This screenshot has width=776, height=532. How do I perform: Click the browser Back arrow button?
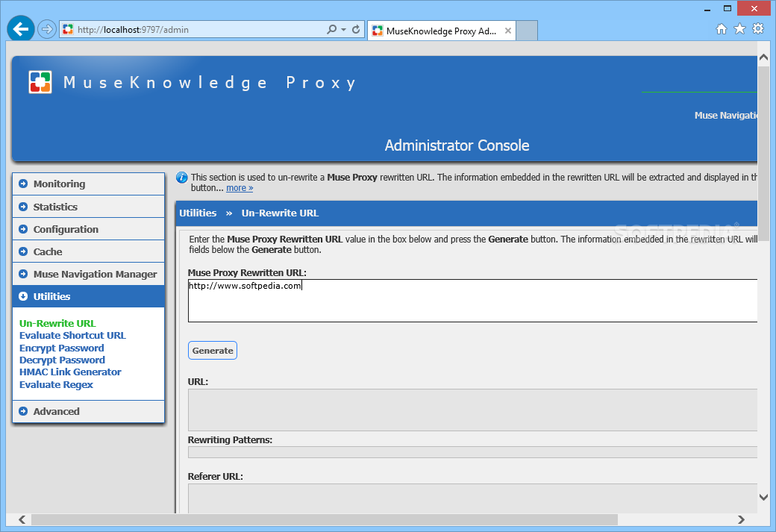pyautogui.click(x=21, y=29)
